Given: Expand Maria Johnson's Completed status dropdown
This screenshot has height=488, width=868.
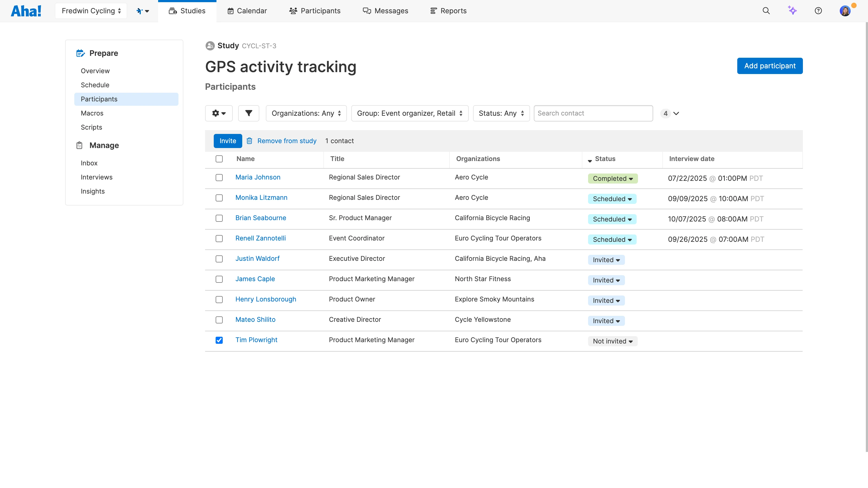Looking at the screenshot, I should point(612,178).
